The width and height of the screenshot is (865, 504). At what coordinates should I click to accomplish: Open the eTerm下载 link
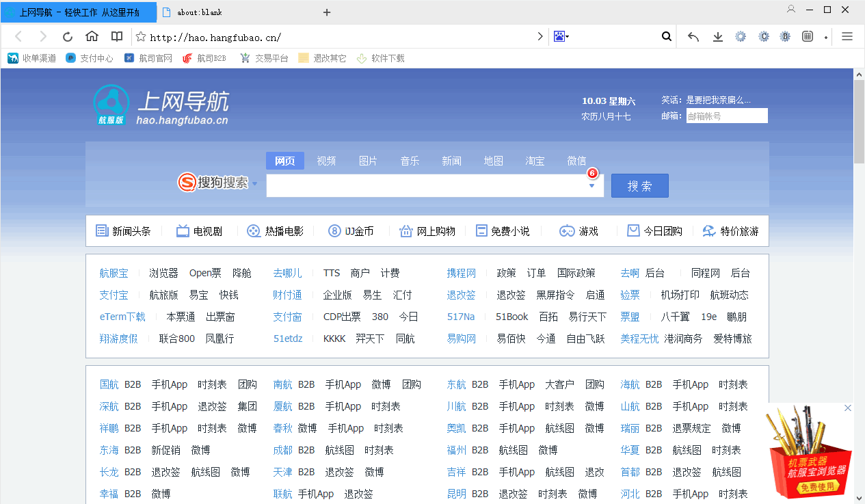coord(122,317)
